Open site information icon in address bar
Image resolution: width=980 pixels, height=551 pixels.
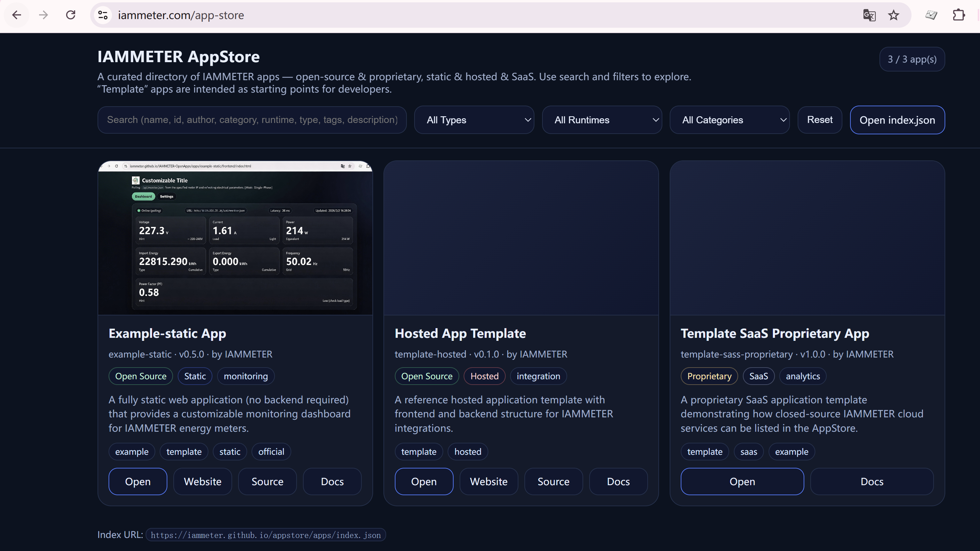point(103,15)
